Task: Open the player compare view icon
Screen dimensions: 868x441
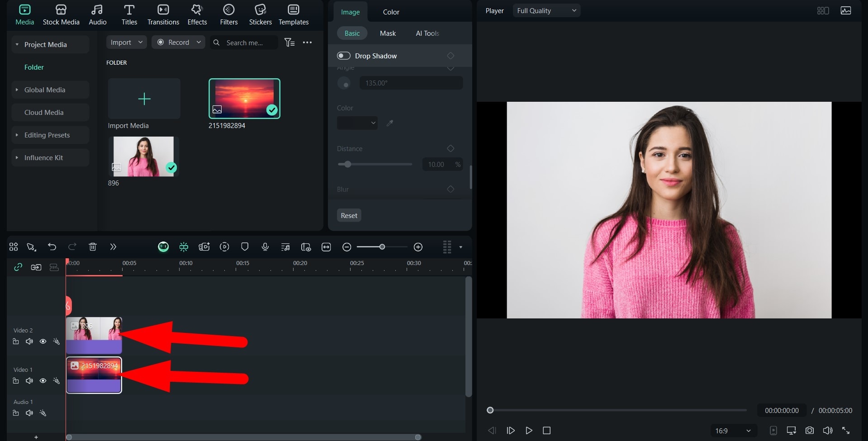Action: 823,11
